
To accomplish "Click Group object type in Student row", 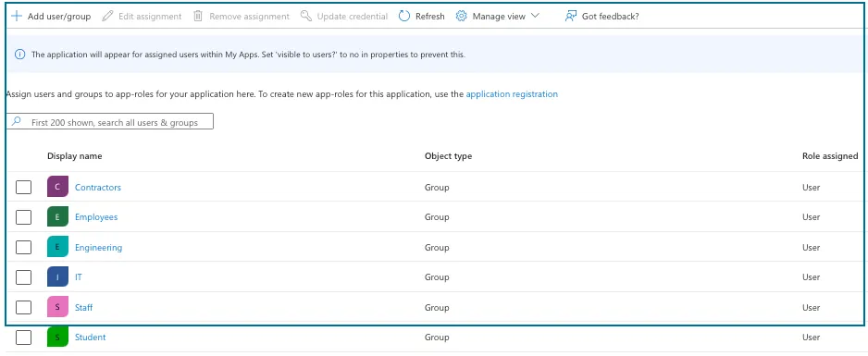I will (437, 338).
